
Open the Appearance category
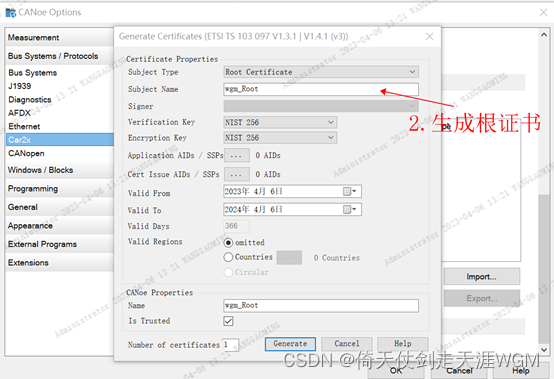click(x=59, y=226)
